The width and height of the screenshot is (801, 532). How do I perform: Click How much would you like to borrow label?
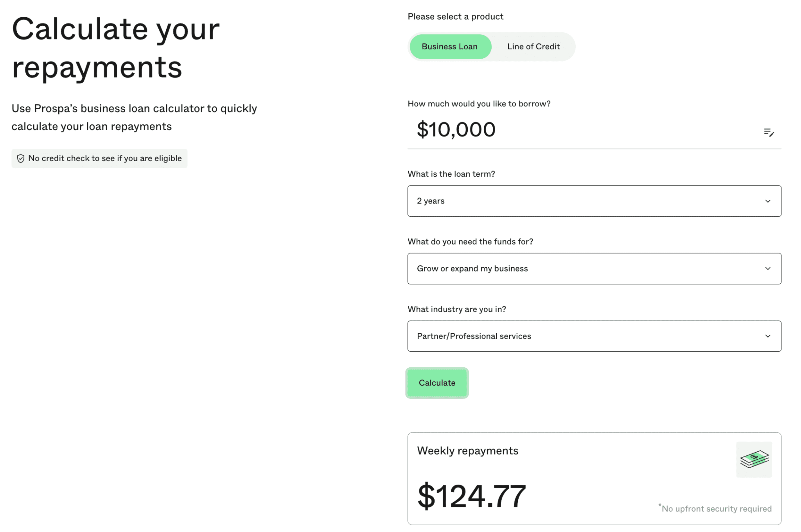(479, 104)
